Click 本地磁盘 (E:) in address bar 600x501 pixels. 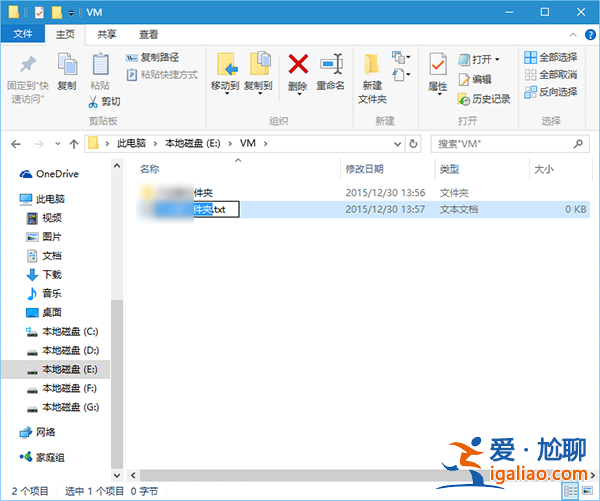coord(192,144)
